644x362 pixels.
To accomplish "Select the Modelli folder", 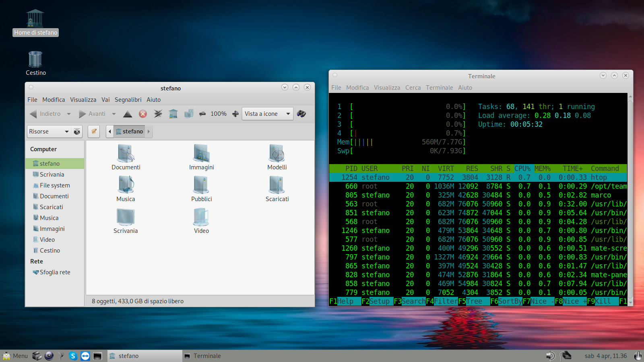I will click(277, 157).
